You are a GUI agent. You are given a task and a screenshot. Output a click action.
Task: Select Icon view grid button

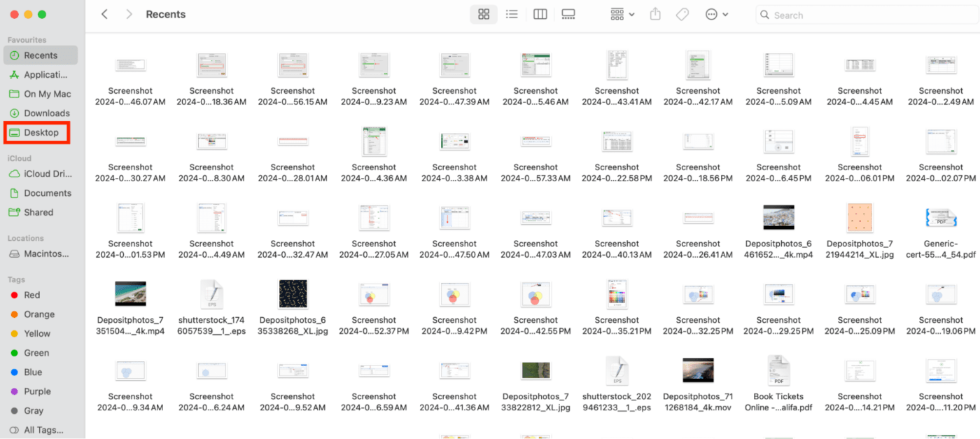coord(484,13)
